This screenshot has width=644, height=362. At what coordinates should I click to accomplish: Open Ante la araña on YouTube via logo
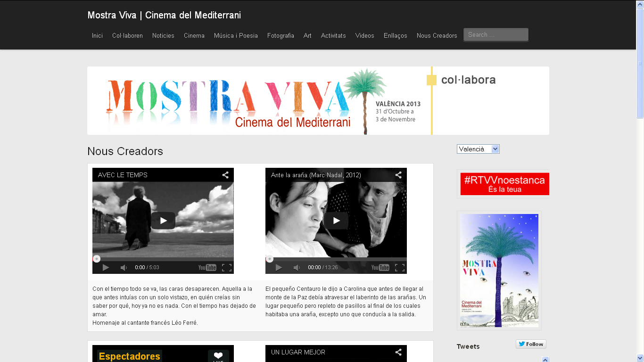click(x=380, y=268)
